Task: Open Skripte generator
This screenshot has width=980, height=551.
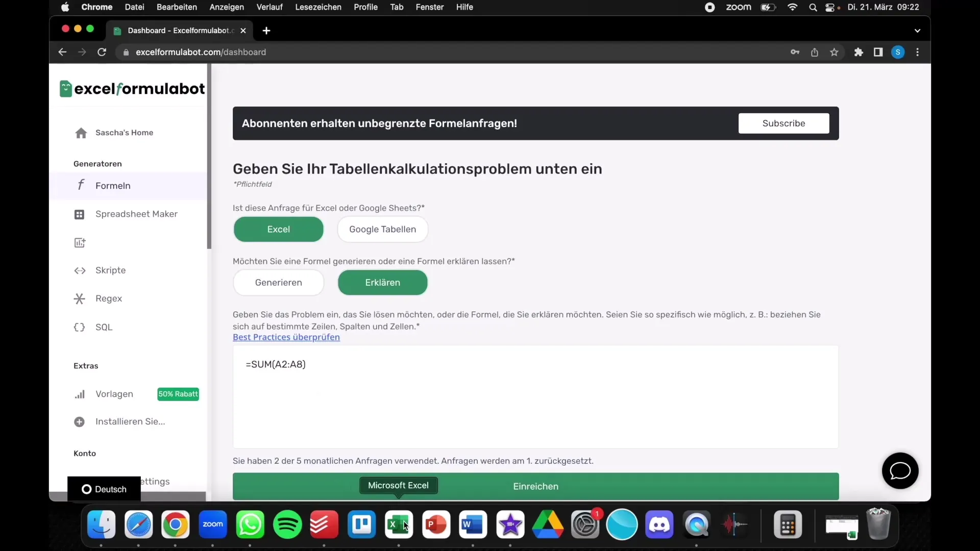Action: 100,270
